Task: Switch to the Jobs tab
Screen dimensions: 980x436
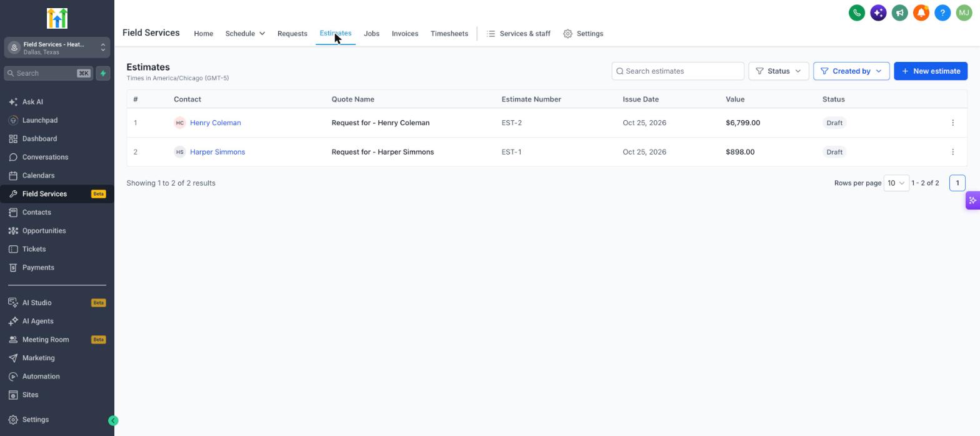Action: [x=371, y=34]
